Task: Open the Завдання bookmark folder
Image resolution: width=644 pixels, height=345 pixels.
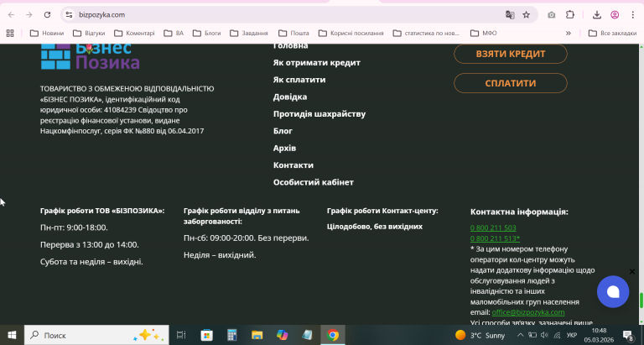Action: click(248, 33)
